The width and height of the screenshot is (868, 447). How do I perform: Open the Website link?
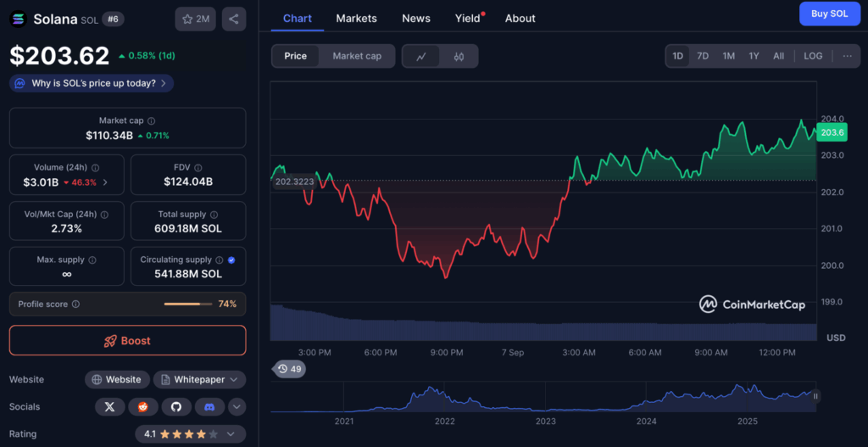pyautogui.click(x=117, y=379)
